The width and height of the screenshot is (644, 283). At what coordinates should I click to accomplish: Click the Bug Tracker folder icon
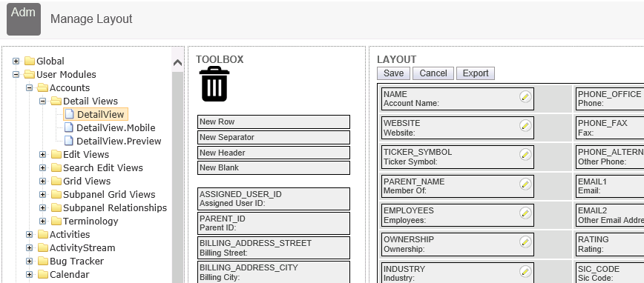(43, 262)
